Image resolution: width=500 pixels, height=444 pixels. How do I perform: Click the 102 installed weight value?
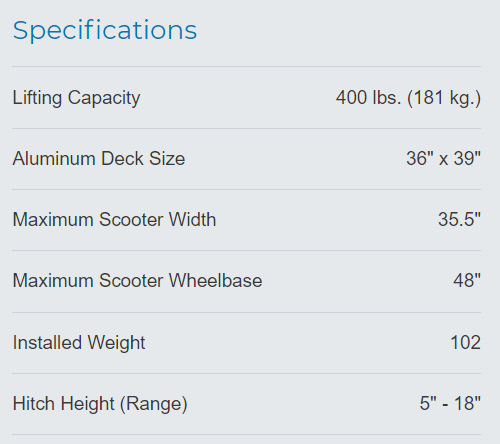click(466, 343)
